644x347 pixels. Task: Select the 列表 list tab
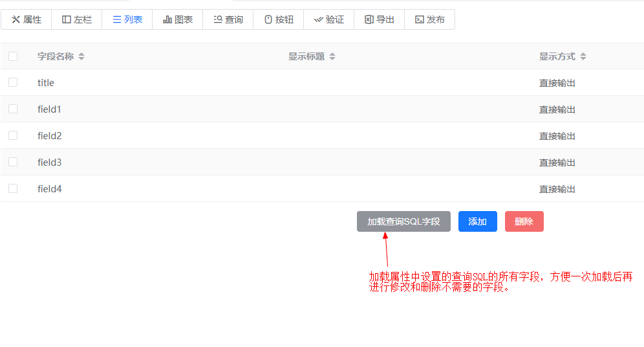point(127,19)
